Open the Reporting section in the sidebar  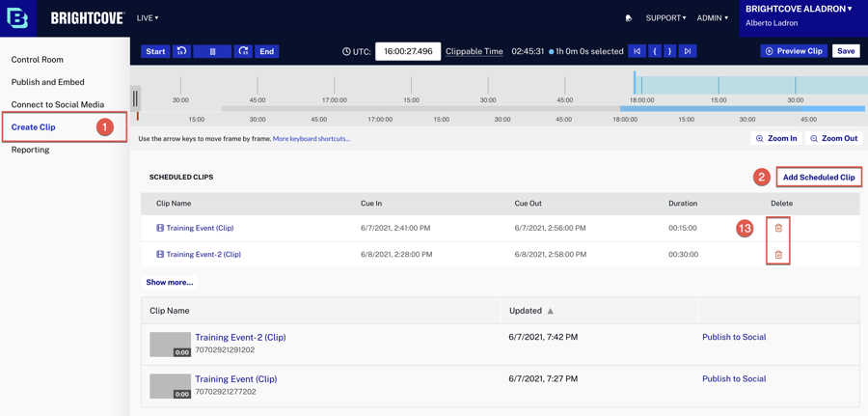(31, 150)
